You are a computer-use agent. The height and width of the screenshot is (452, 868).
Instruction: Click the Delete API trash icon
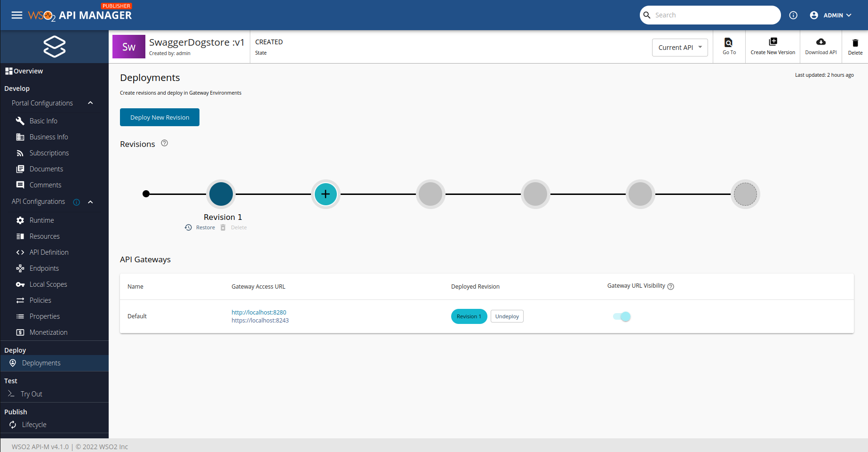coord(855,43)
